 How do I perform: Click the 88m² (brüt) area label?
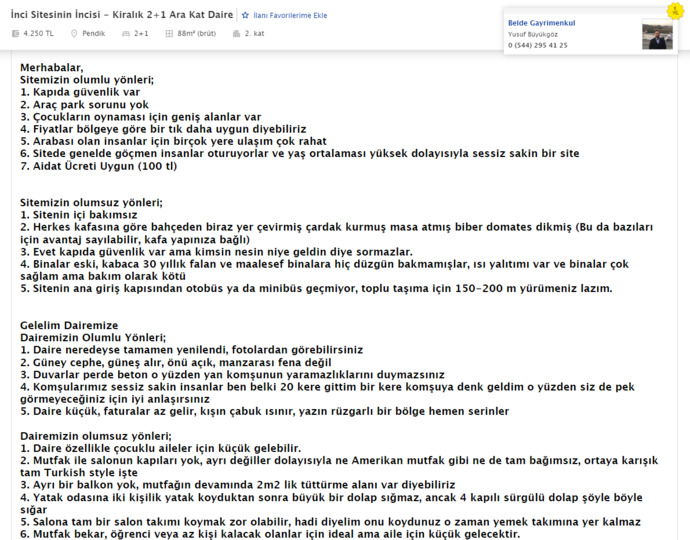(x=197, y=33)
